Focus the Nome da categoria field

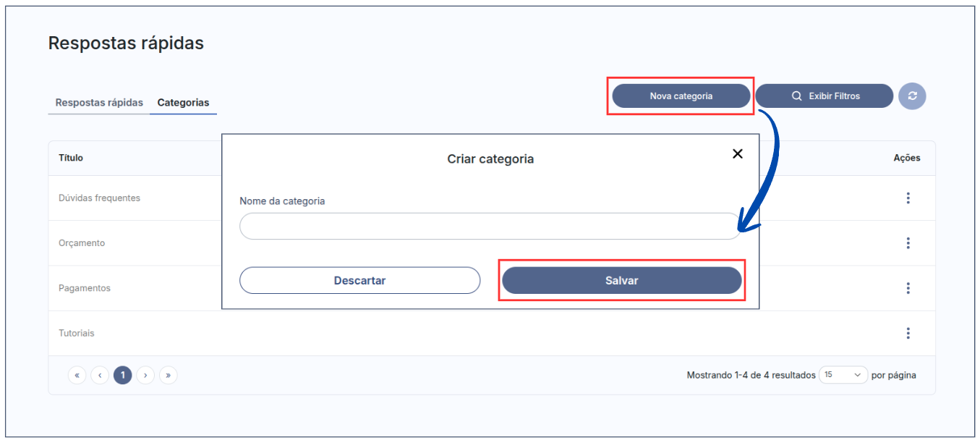(x=489, y=227)
